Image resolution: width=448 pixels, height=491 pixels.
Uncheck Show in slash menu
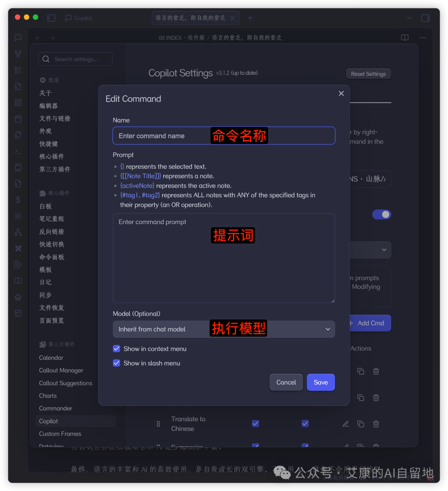pos(117,363)
